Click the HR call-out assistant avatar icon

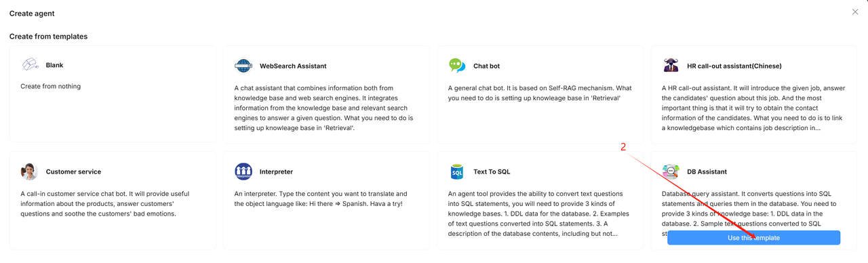(671, 66)
